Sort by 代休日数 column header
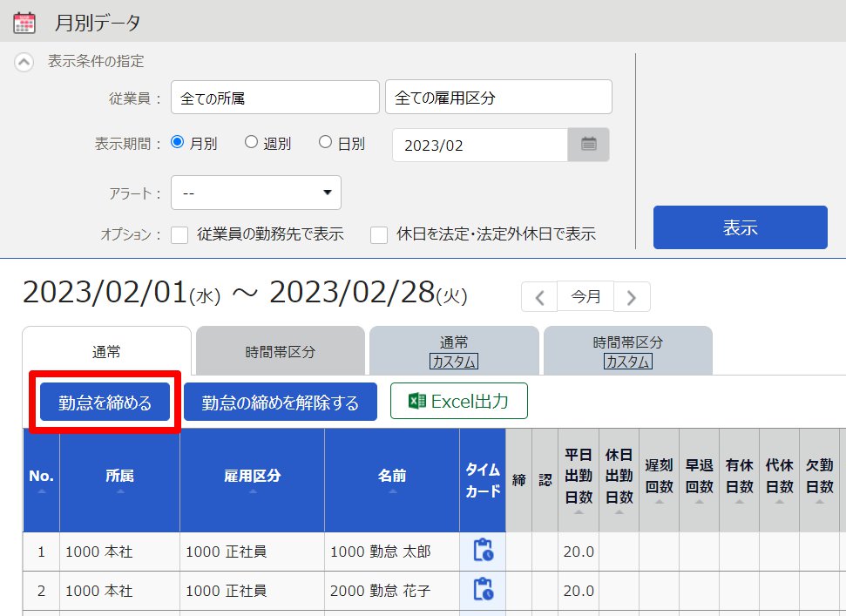The width and height of the screenshot is (846, 616). pos(779,480)
